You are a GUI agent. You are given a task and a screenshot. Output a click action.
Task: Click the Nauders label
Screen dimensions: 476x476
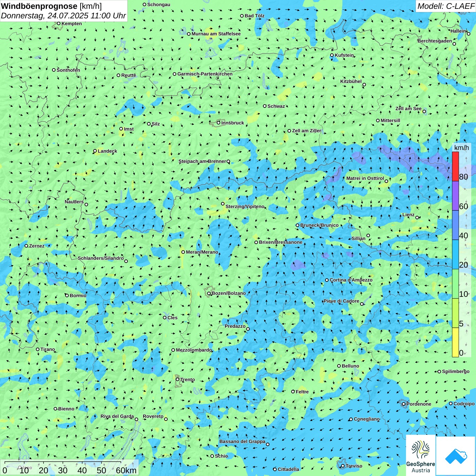click(74, 202)
